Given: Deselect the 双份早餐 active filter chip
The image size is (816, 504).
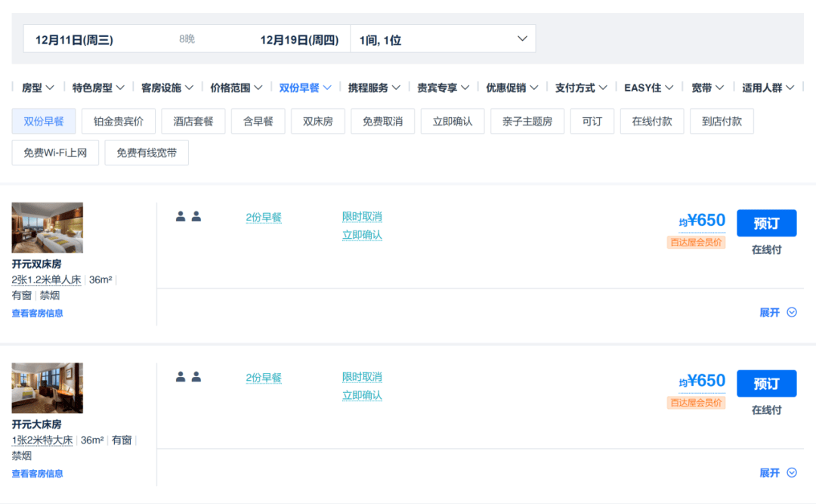Looking at the screenshot, I should pyautogui.click(x=43, y=121).
